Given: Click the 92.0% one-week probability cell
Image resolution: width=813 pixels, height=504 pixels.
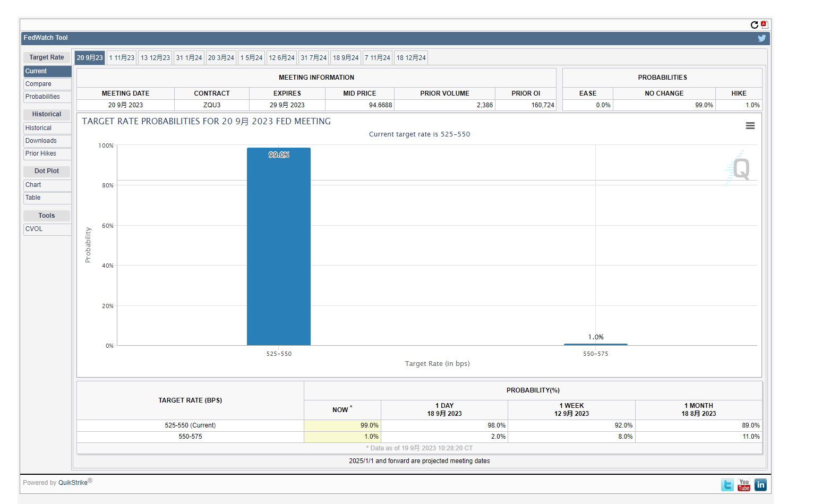Looking at the screenshot, I should tap(571, 425).
